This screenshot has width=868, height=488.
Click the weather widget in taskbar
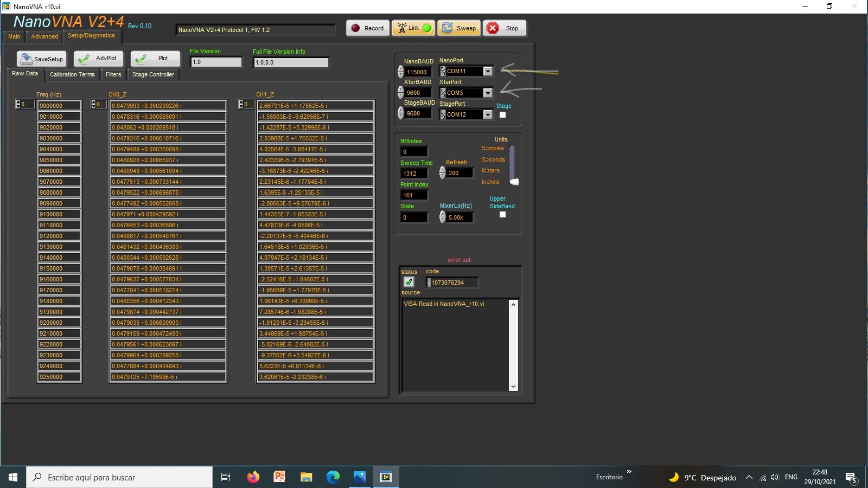click(x=702, y=477)
